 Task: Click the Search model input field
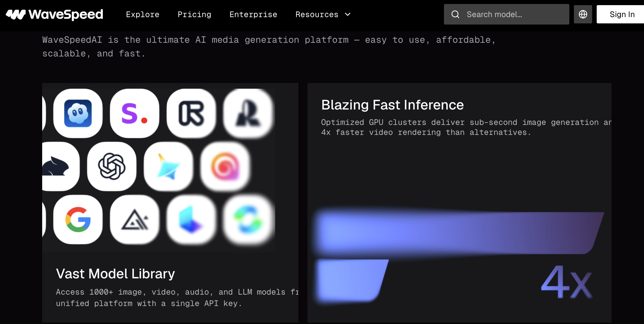point(506,14)
